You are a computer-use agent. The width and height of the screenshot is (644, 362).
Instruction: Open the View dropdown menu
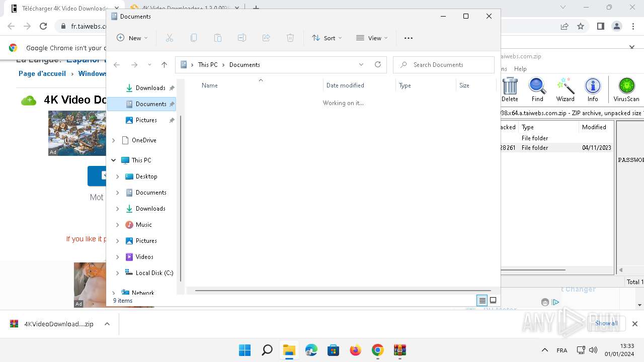372,38
